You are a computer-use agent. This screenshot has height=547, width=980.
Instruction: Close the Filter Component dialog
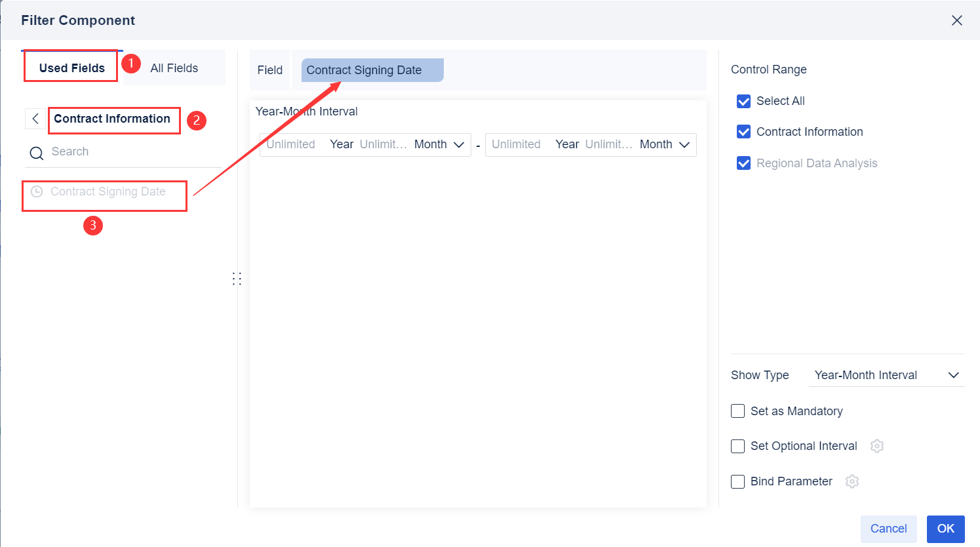point(957,20)
